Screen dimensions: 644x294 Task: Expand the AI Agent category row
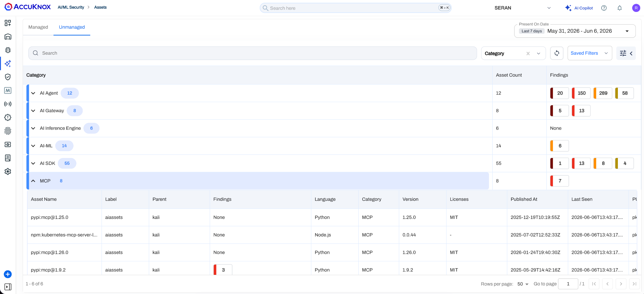pyautogui.click(x=33, y=93)
